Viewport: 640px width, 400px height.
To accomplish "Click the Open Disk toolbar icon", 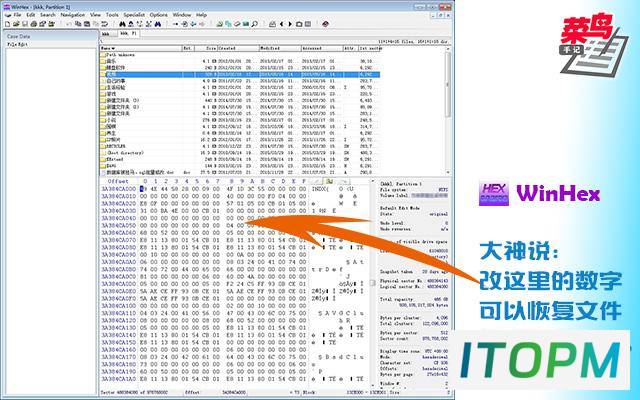I will tap(220, 24).
